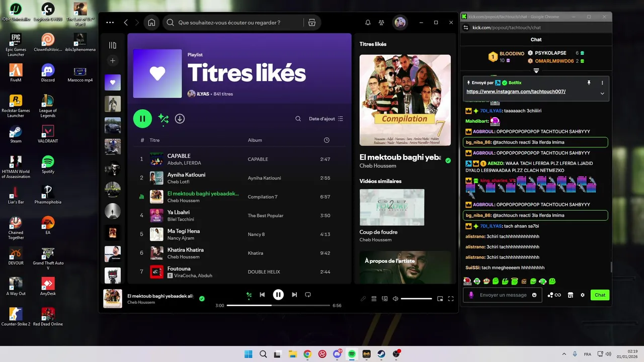Toggle liked checkmark in now playing bar
644x362 pixels.
coord(202,299)
